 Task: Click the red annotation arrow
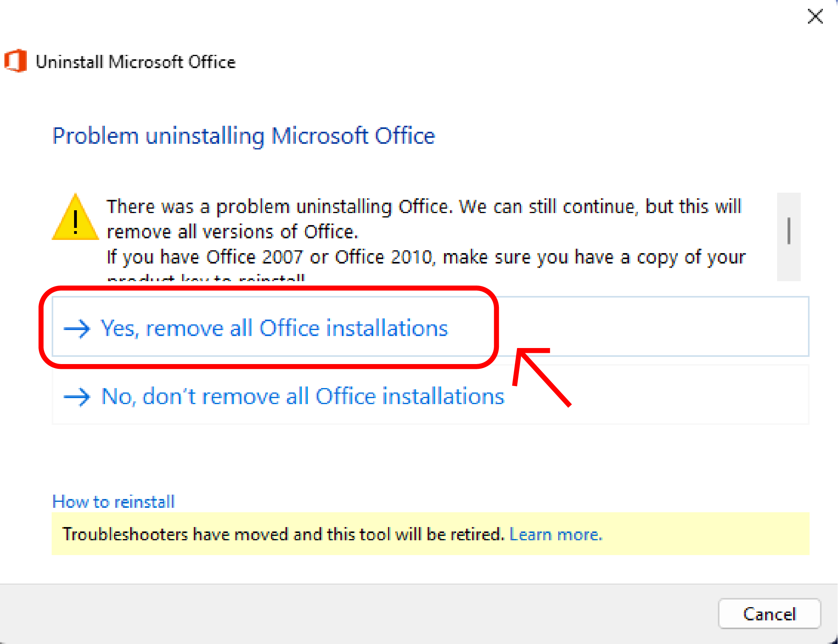[x=542, y=377]
